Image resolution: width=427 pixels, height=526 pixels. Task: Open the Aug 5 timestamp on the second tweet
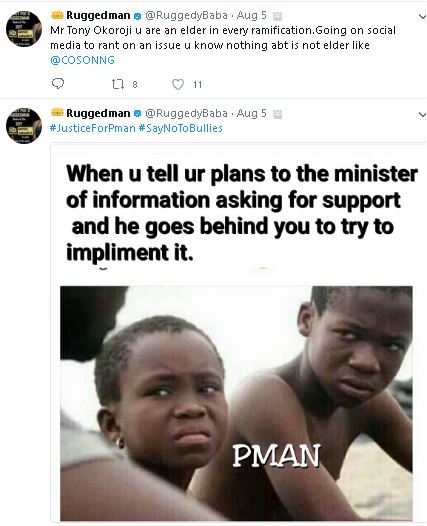252,113
